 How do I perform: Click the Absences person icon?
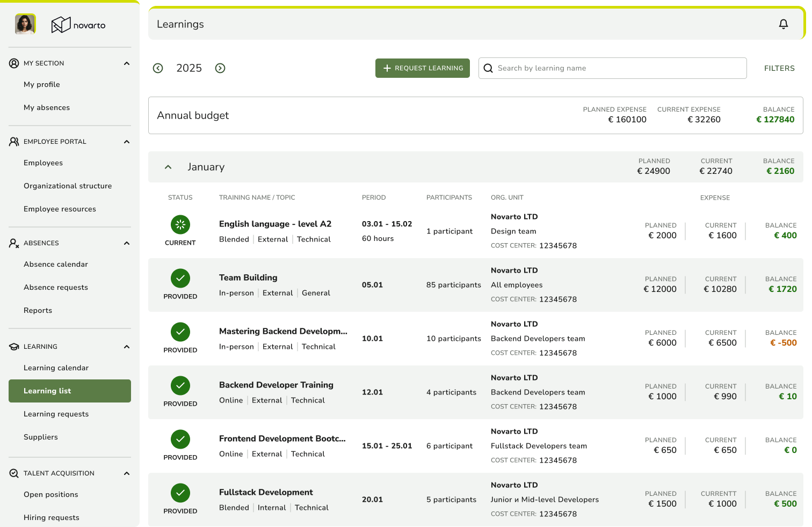[14, 243]
